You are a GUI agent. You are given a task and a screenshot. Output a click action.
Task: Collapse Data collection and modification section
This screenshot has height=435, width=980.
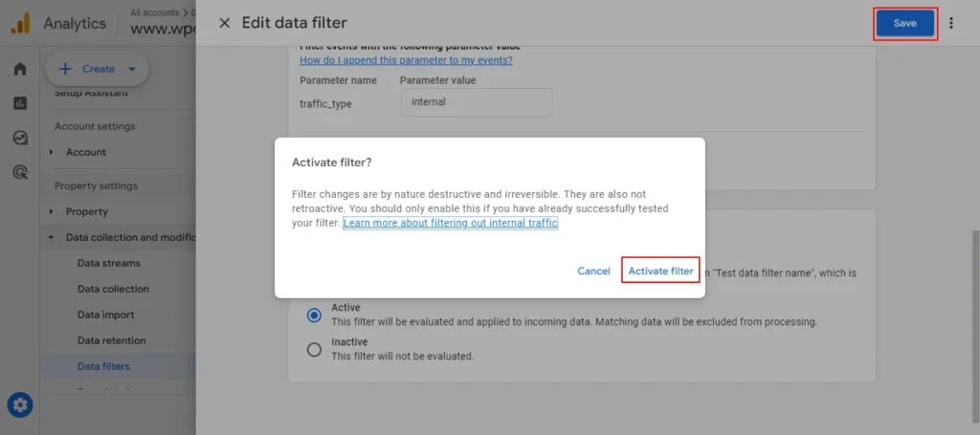pos(52,237)
